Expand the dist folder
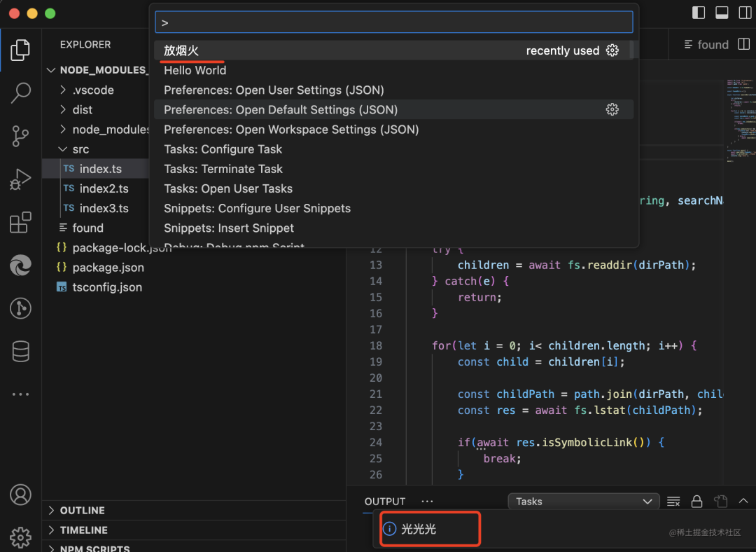The height and width of the screenshot is (552, 756). click(95, 109)
